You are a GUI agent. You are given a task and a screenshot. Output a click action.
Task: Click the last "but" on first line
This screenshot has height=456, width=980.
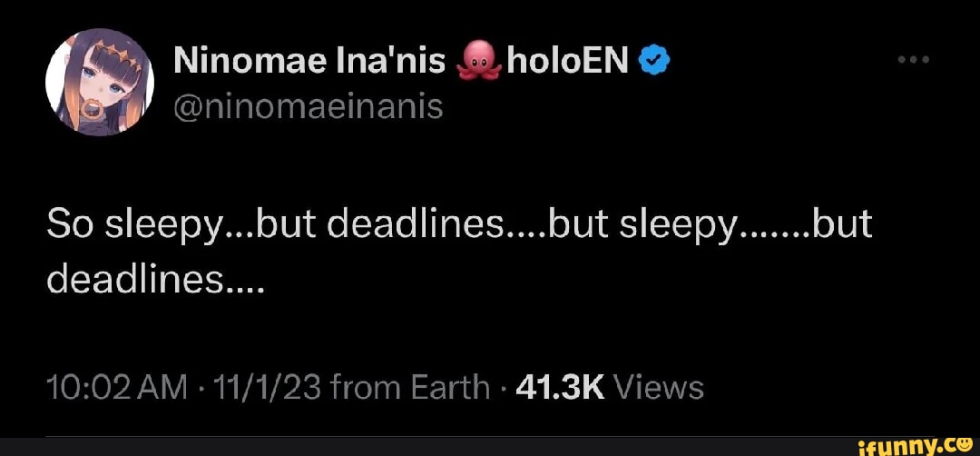click(843, 224)
